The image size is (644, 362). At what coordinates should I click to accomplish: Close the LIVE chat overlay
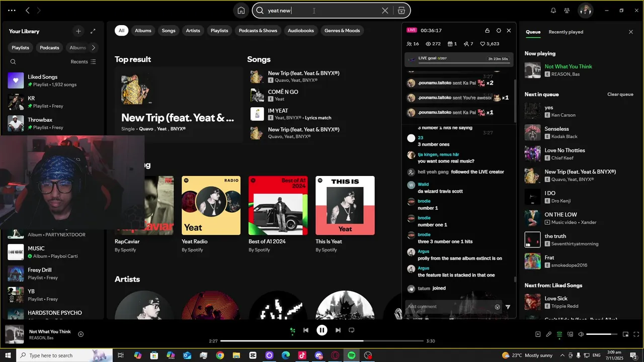tap(509, 31)
